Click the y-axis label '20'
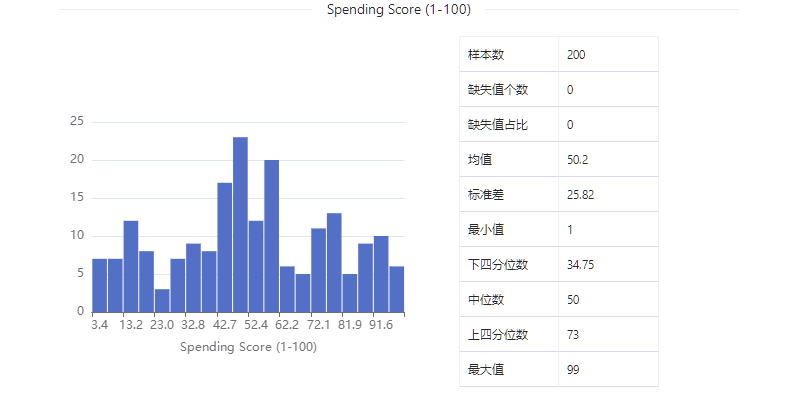The height and width of the screenshot is (394, 799). tap(77, 160)
